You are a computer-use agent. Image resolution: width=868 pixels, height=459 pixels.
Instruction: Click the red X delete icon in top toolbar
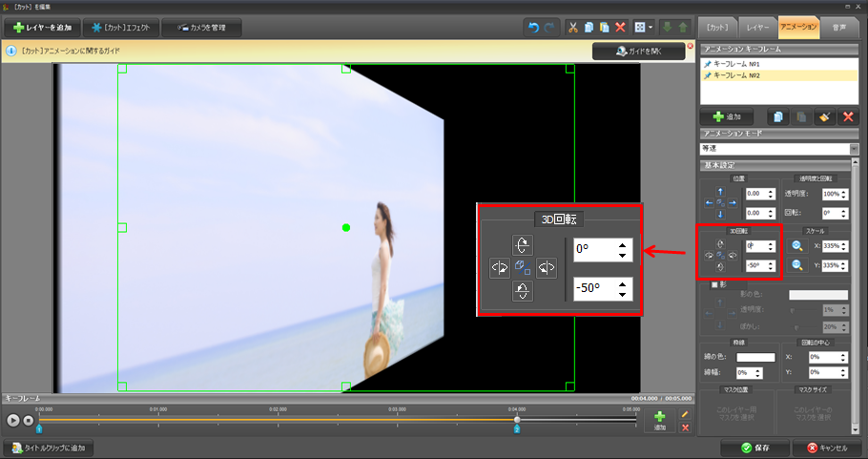[x=621, y=28]
